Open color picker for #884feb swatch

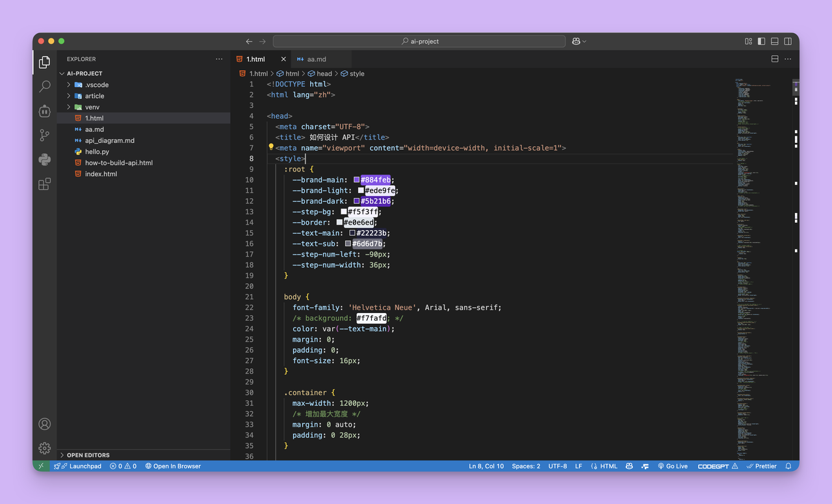(357, 180)
